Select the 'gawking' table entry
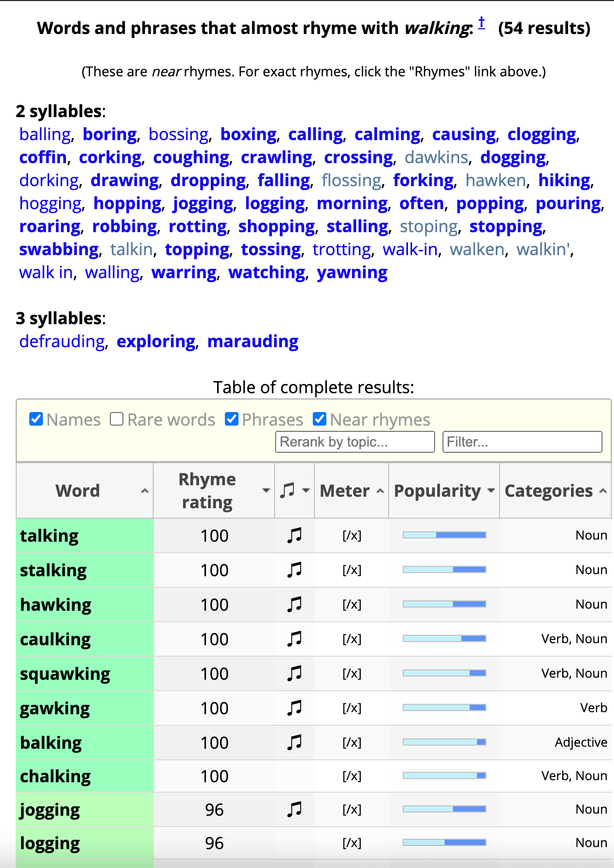Viewport: 614px width, 868px height. pos(55,709)
